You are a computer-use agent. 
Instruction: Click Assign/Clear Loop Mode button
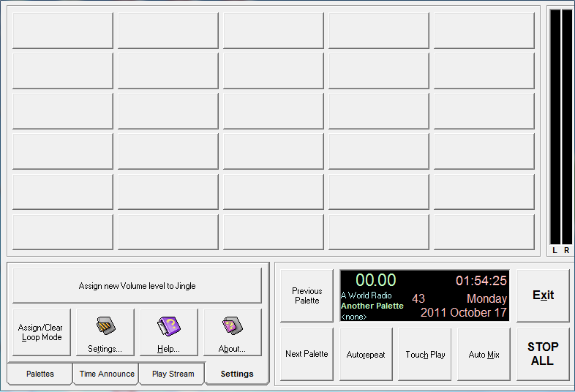42,332
